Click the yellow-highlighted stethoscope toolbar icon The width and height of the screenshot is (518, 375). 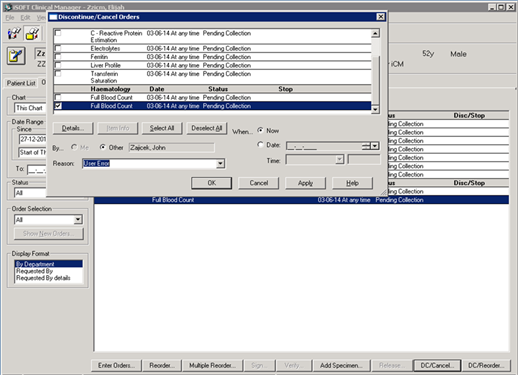[32, 33]
